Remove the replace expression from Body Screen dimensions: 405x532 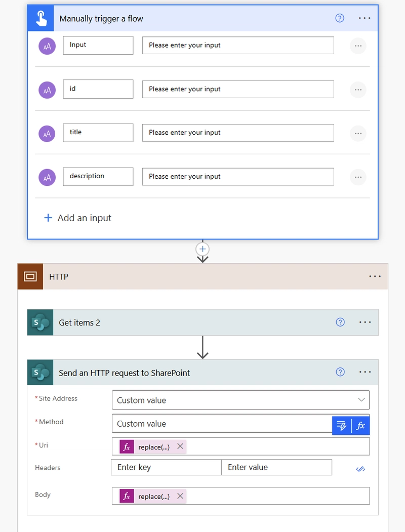[x=180, y=496]
